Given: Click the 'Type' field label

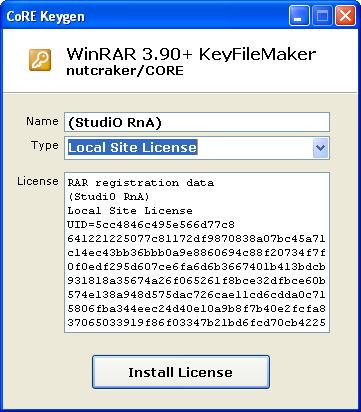Looking at the screenshot, I should [x=45, y=146].
